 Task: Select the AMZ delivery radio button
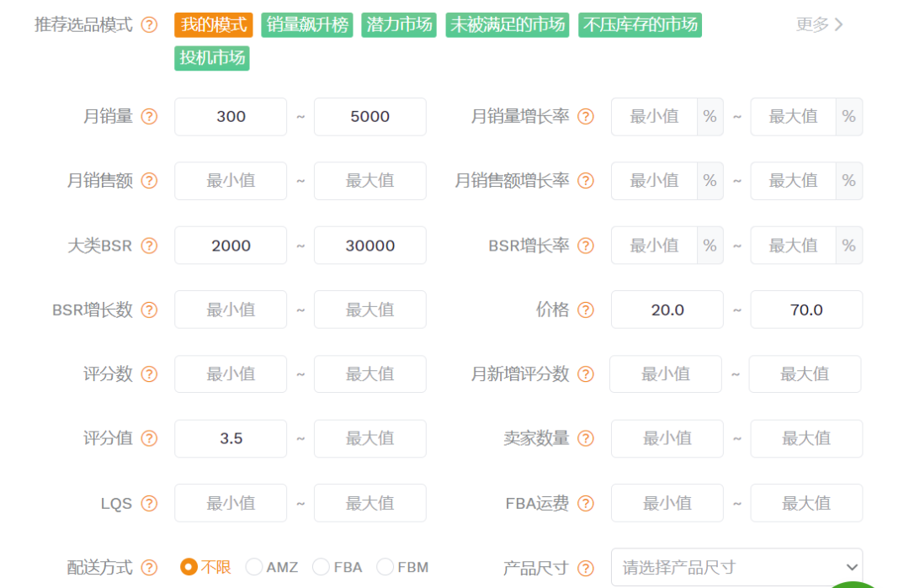253,567
